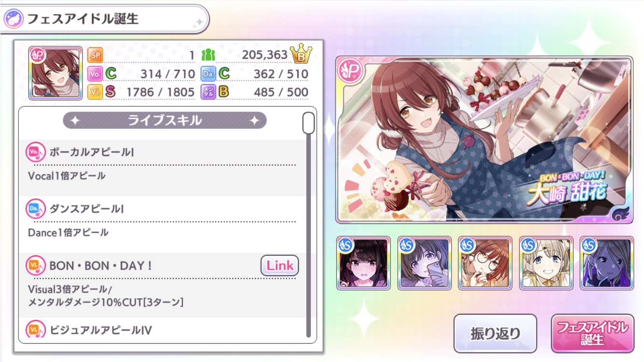Click the メンタル mental stat icon

click(x=208, y=92)
